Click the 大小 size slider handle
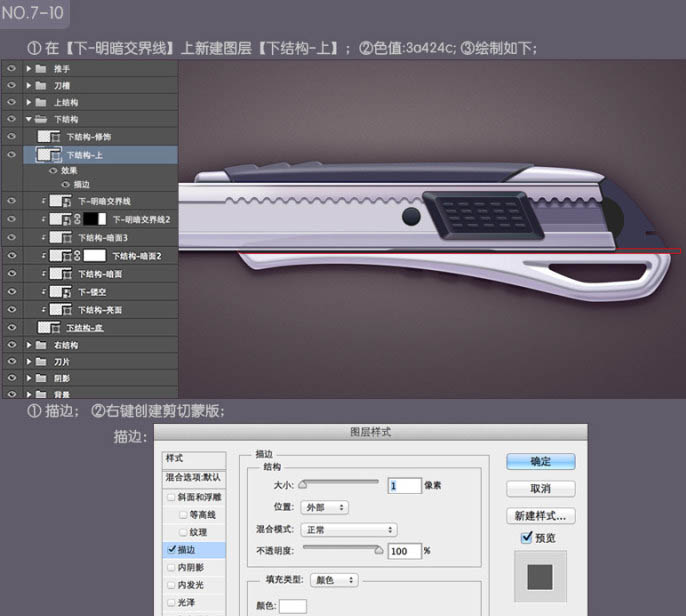This screenshot has width=686, height=616. (x=303, y=484)
